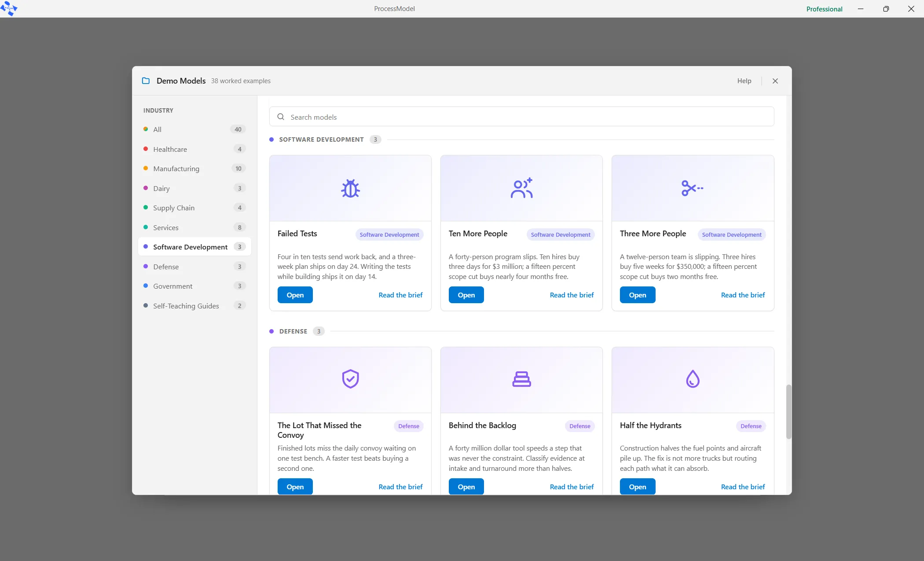Open the Three More People model

637,295
